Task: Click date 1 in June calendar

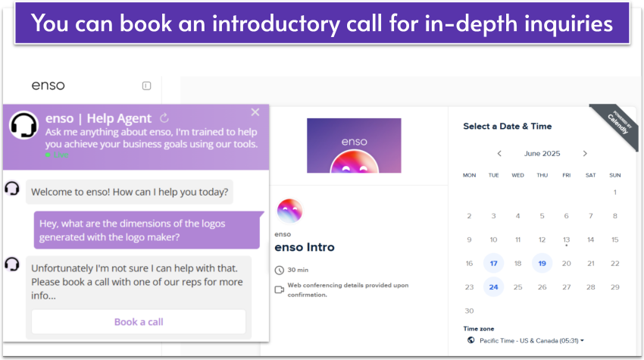Action: pyautogui.click(x=615, y=192)
